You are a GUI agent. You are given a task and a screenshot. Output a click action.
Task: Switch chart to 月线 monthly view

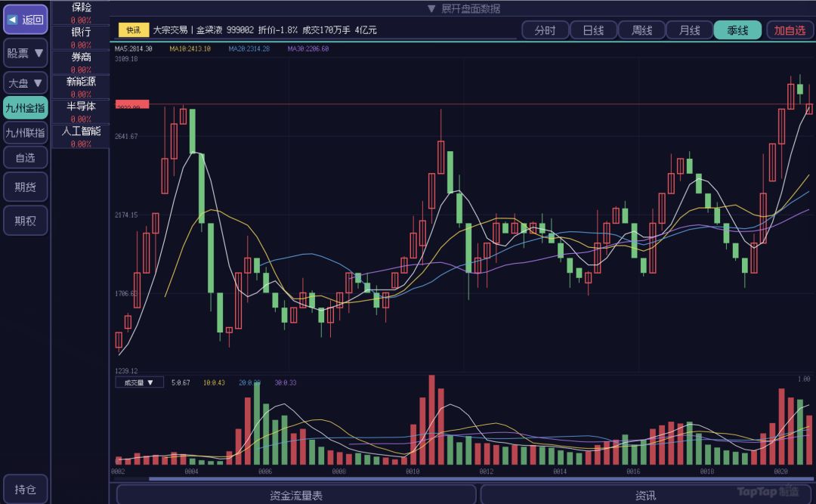point(690,30)
